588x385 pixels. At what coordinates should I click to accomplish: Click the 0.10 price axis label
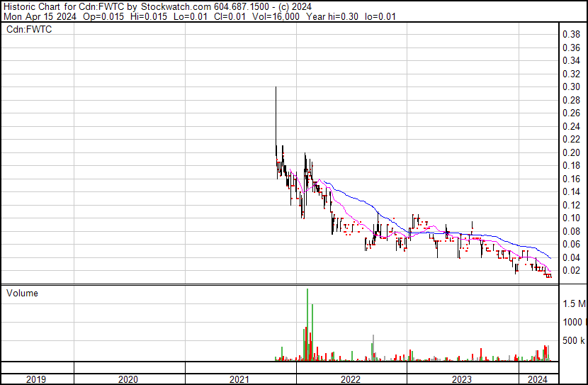pos(571,218)
